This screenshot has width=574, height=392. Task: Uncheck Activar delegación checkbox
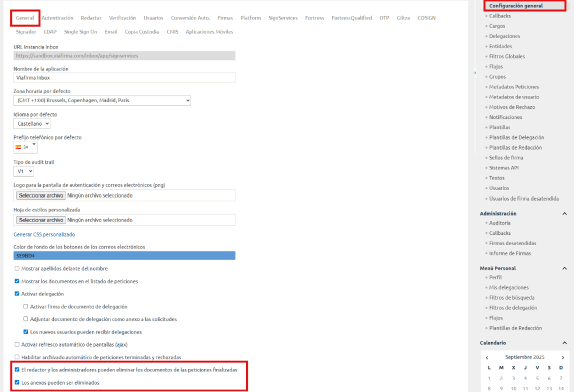point(17,294)
